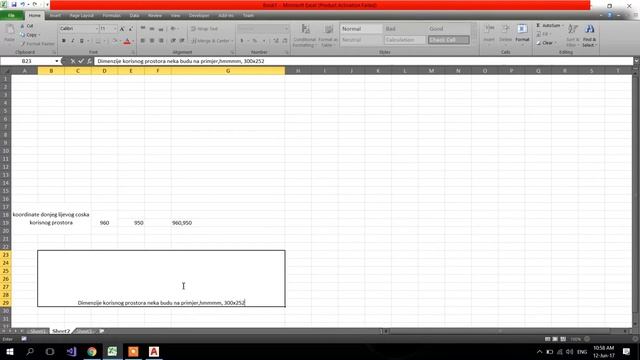
Task: Apply the red Font Color
Action: coord(127,41)
